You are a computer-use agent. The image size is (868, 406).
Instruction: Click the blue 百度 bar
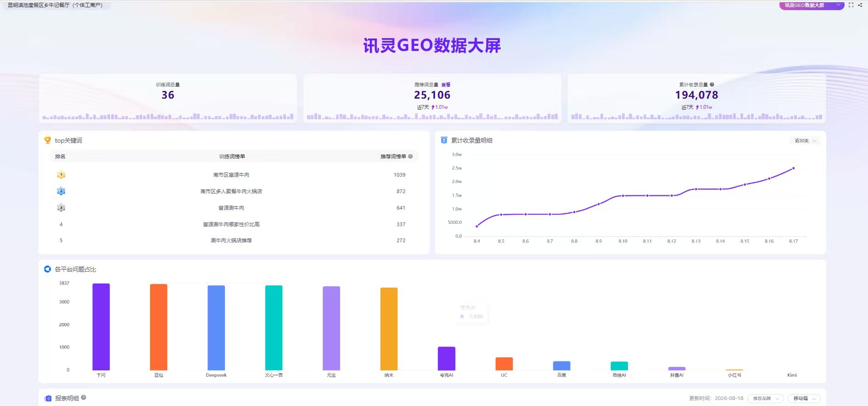point(562,366)
